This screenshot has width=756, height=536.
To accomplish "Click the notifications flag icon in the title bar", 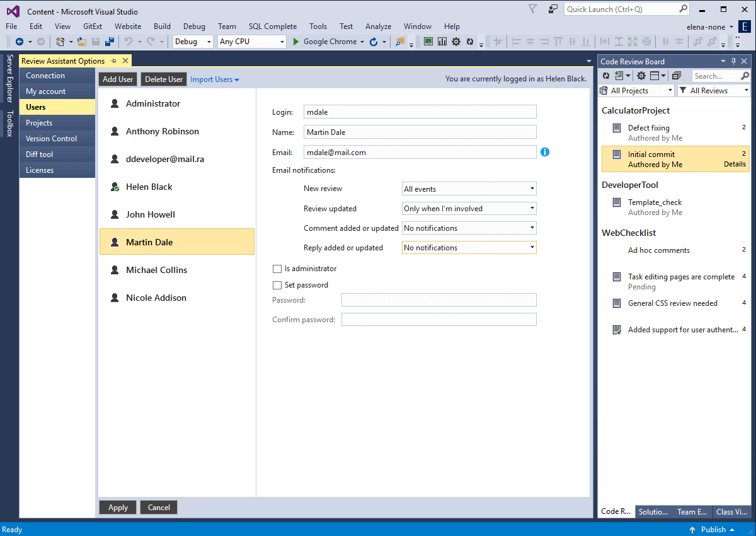I will [x=533, y=9].
